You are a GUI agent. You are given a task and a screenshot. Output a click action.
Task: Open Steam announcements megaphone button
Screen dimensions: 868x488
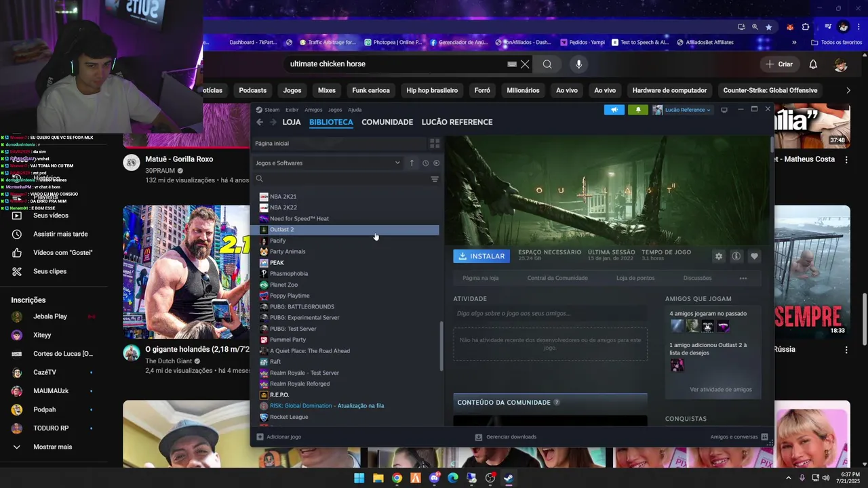[x=614, y=110]
